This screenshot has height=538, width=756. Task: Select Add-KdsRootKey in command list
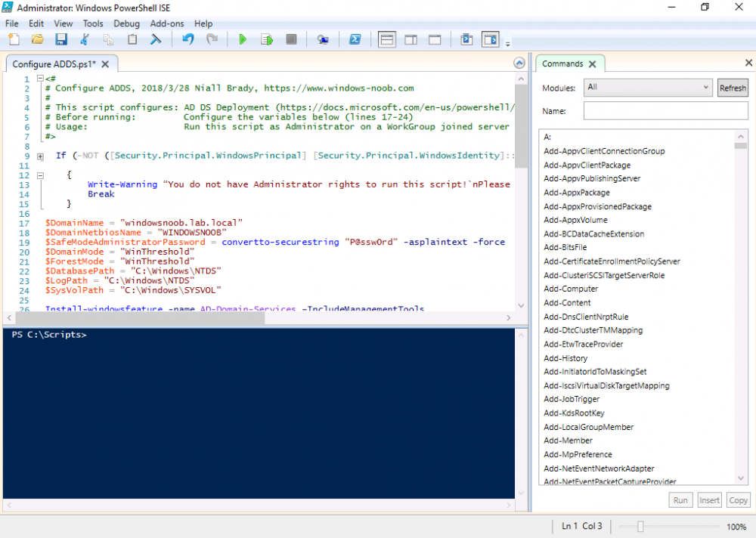click(x=574, y=413)
